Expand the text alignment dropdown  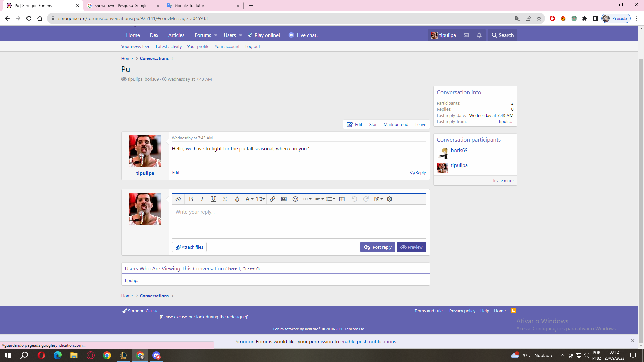click(x=319, y=199)
